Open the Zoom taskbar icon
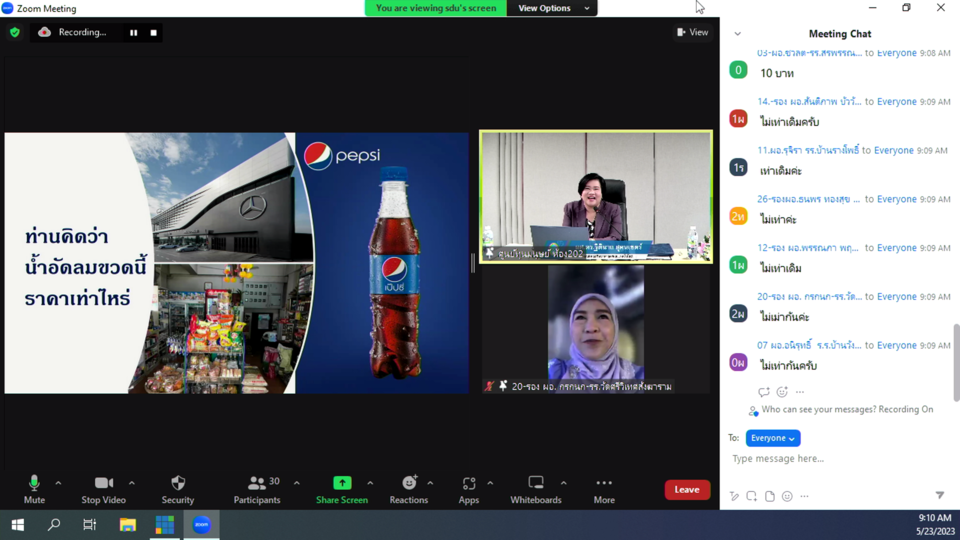Viewport: 960px width, 540px height. [x=201, y=525]
